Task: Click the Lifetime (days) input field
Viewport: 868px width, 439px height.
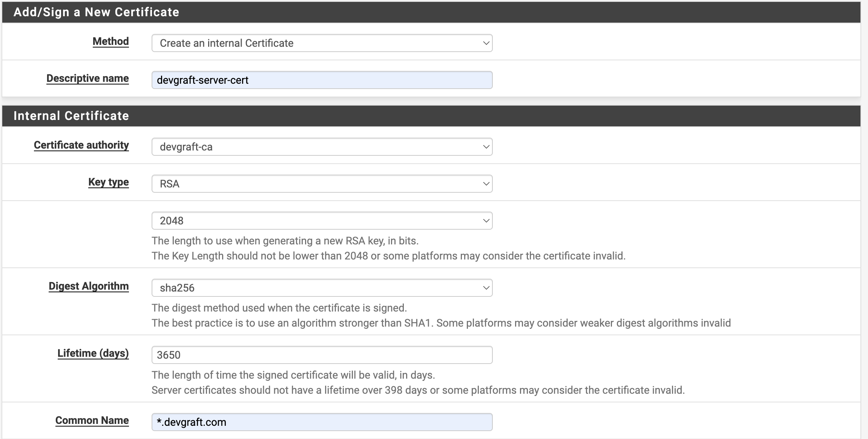Action: 322,355
